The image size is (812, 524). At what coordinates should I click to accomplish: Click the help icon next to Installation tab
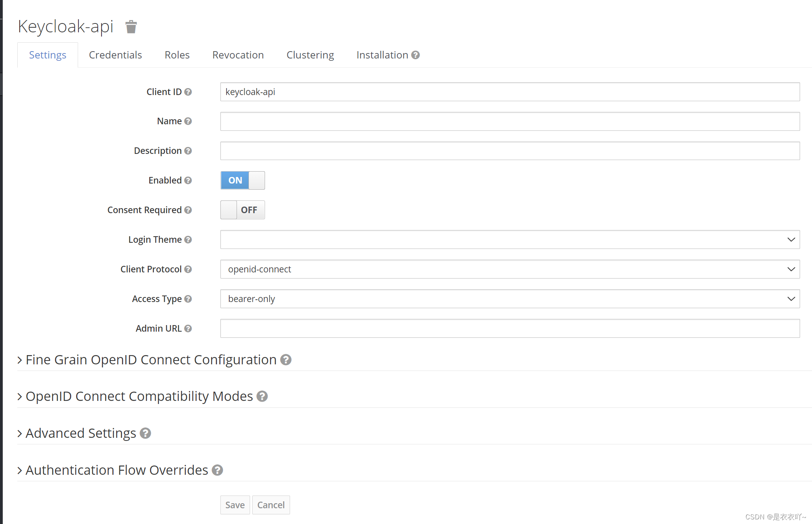(x=415, y=55)
